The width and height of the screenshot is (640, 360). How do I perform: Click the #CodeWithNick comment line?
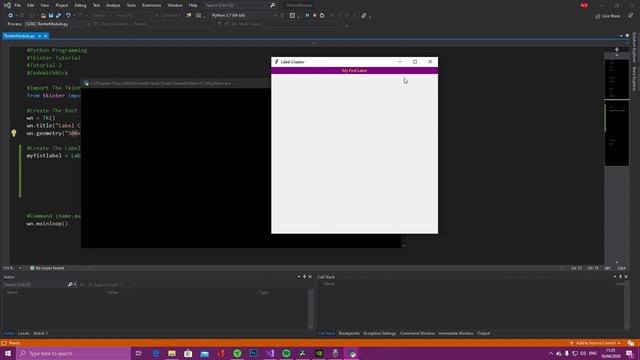click(47, 73)
